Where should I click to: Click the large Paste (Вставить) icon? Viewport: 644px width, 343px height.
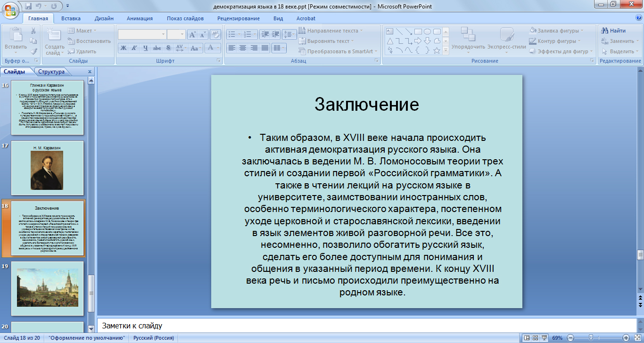point(16,35)
